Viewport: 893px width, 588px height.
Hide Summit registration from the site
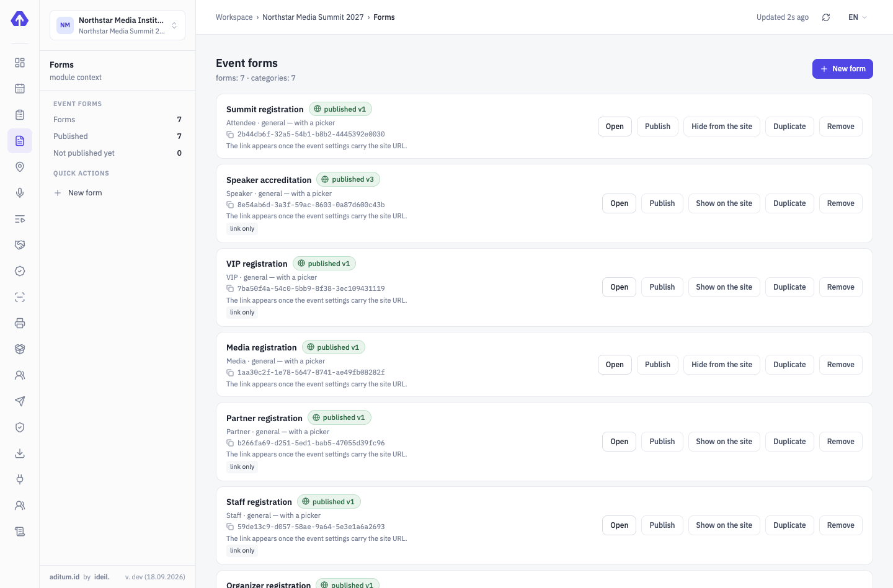click(x=722, y=127)
